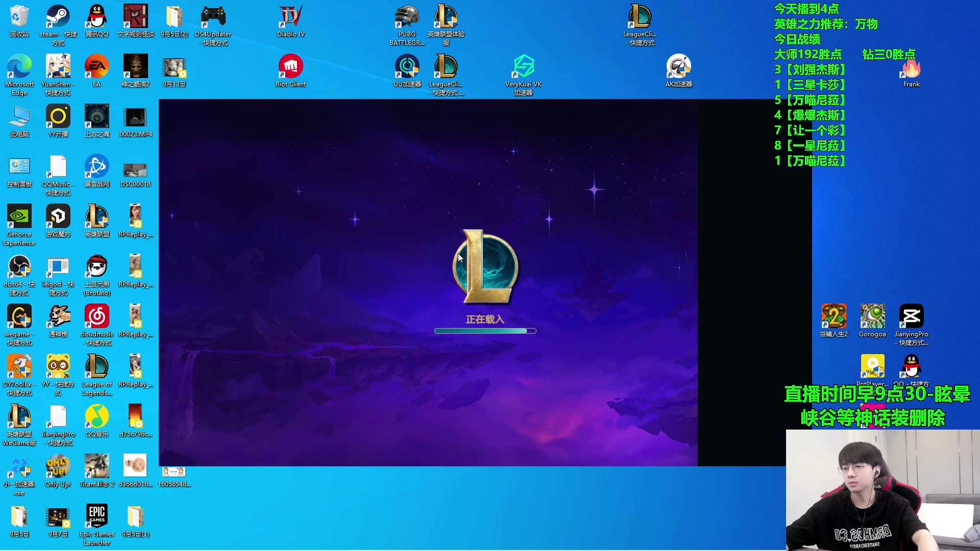Open the d75c796c video file
This screenshot has height=551, width=980.
136,421
